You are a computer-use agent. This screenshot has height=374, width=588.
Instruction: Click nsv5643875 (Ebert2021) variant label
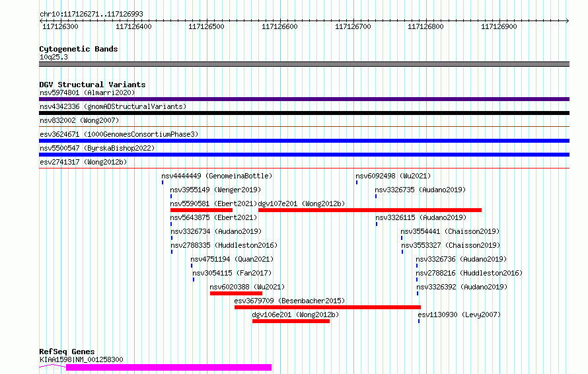tap(213, 217)
